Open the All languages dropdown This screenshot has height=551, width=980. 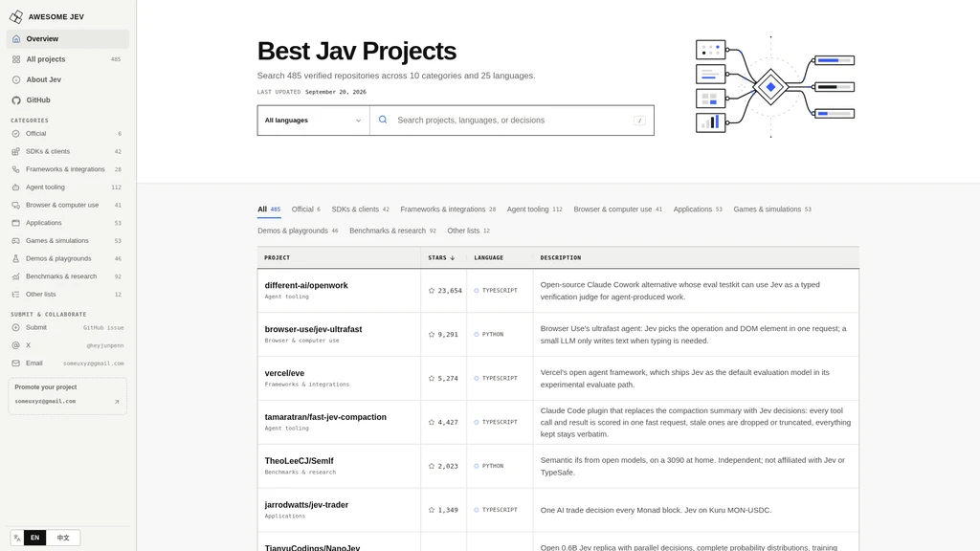coord(313,120)
